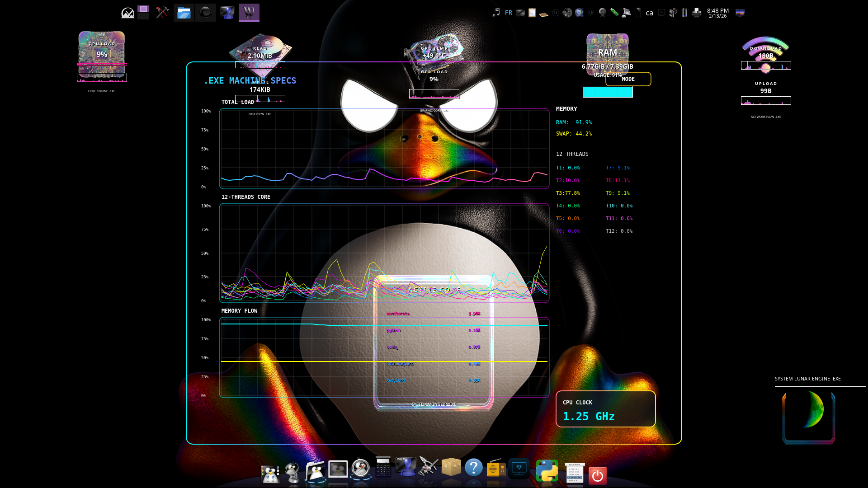Open the cardboard package icon in dock
The height and width of the screenshot is (488, 868).
coord(451,467)
